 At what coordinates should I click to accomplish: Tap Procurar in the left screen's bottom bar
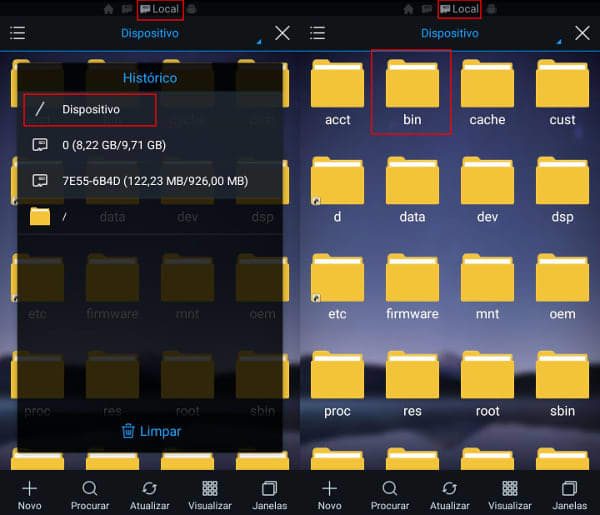click(90, 495)
